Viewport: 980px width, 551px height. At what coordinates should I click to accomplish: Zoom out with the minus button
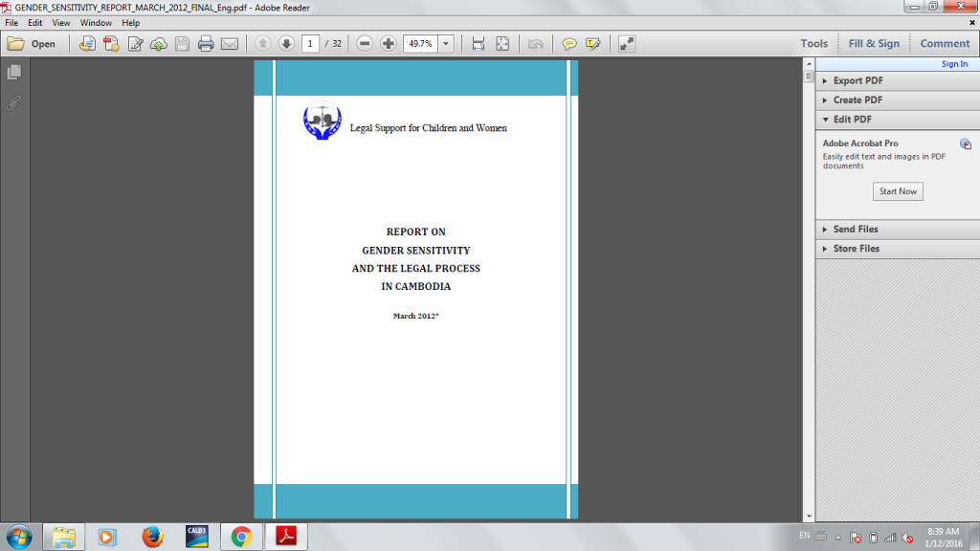click(x=365, y=44)
